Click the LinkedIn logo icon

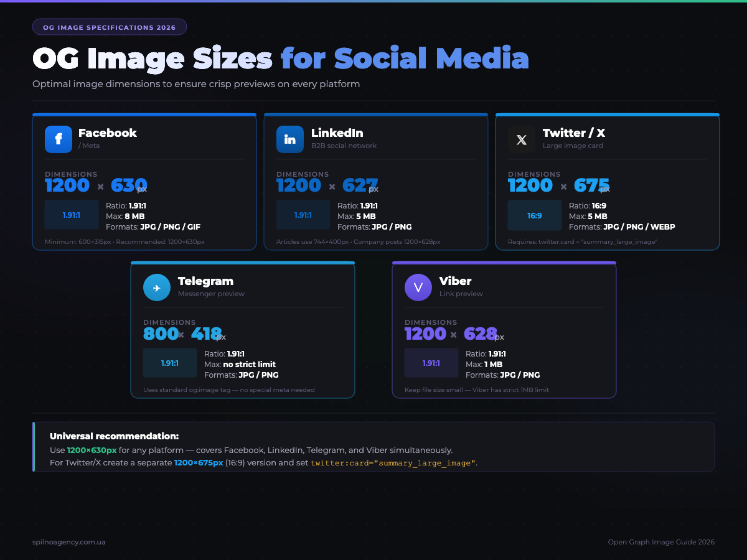tap(290, 139)
